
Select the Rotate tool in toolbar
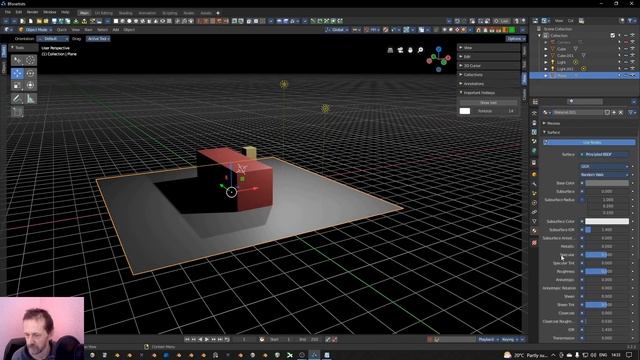[x=30, y=73]
